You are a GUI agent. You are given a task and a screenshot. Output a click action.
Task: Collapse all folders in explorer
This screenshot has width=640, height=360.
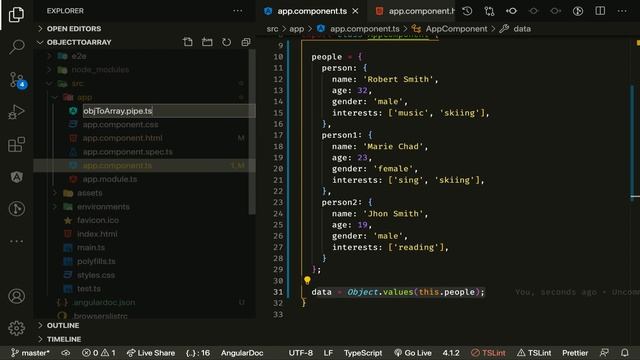click(x=246, y=42)
